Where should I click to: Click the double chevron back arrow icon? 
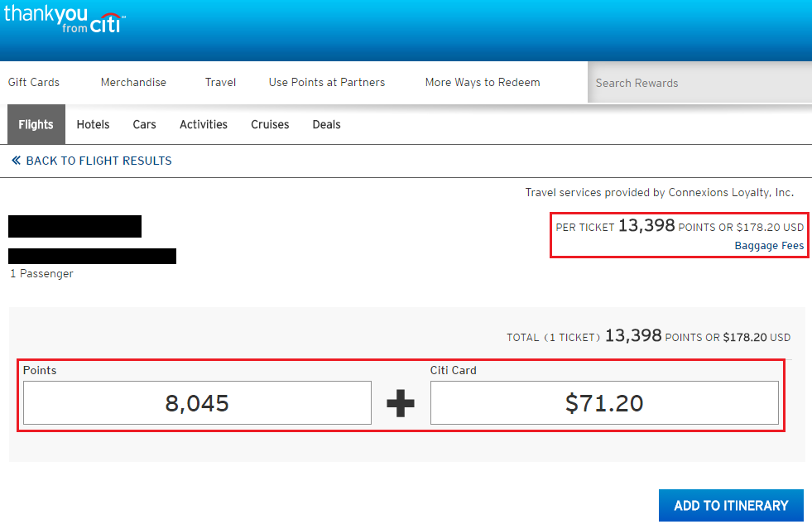[x=16, y=161]
